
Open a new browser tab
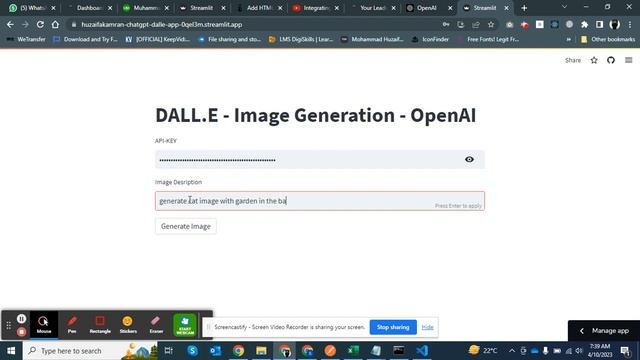(x=524, y=8)
